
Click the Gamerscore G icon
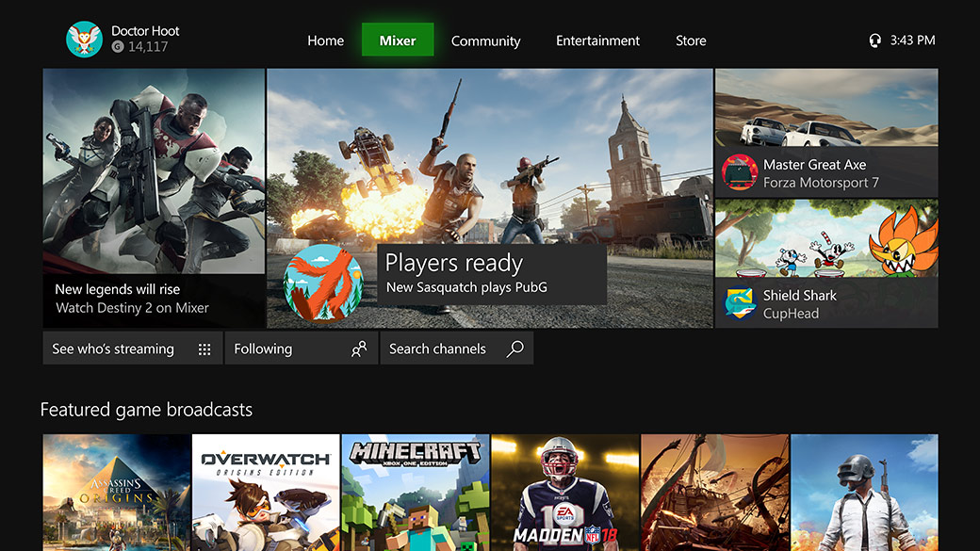pos(118,46)
